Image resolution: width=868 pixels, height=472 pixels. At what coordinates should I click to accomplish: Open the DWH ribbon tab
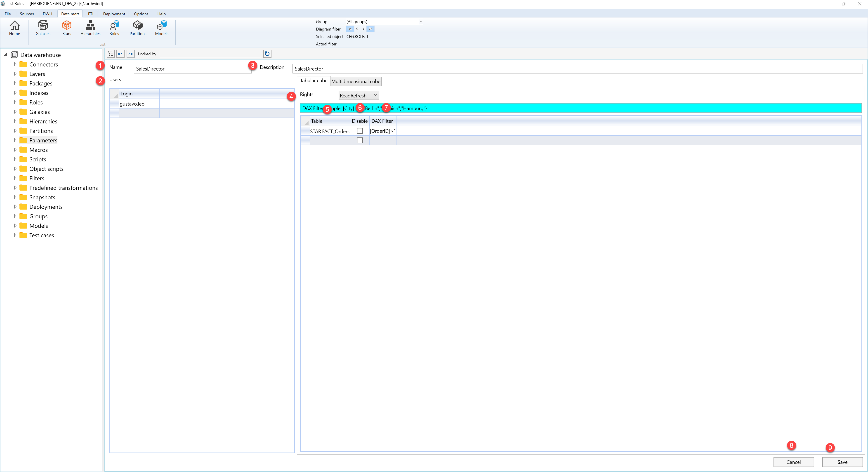47,14
